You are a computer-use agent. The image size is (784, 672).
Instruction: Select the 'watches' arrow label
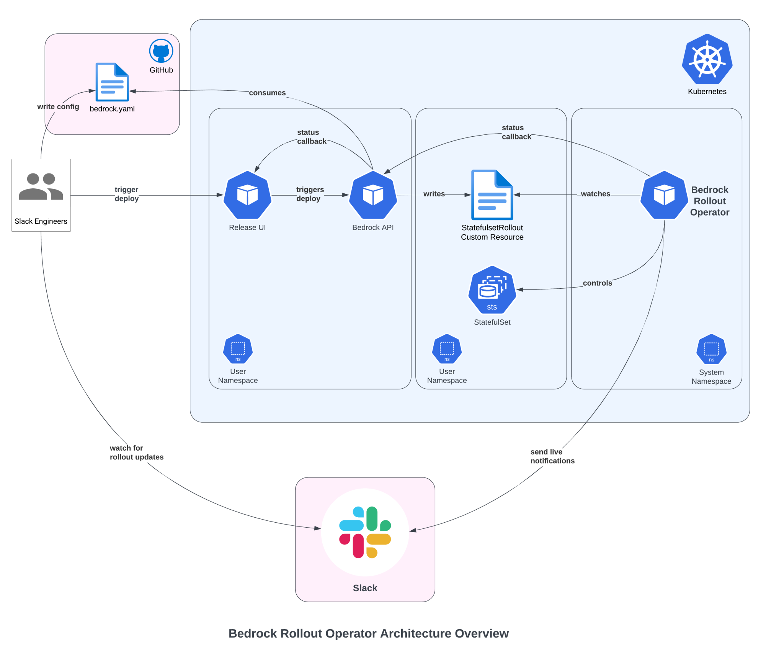pyautogui.click(x=595, y=194)
